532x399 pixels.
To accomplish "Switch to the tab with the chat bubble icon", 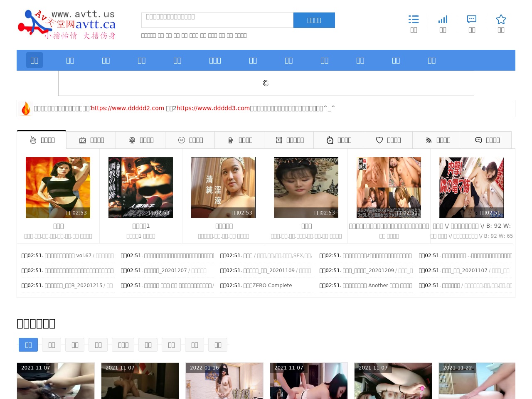I will tap(487, 140).
